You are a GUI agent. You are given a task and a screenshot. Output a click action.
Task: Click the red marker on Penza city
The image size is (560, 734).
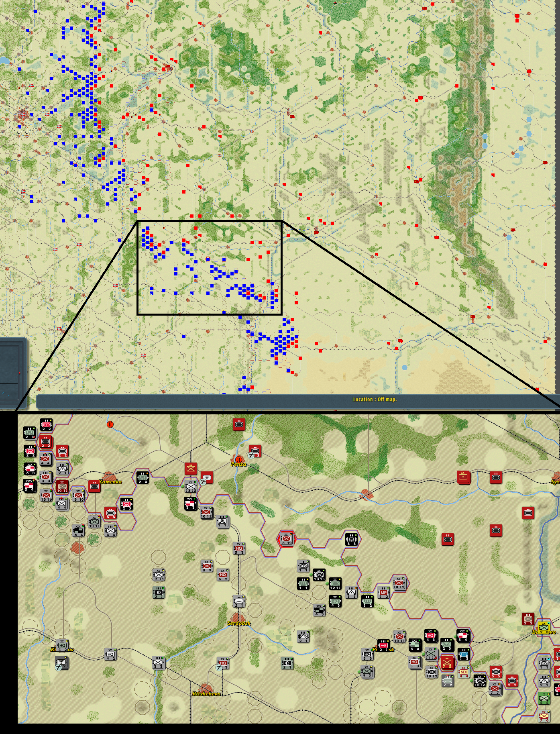click(239, 459)
